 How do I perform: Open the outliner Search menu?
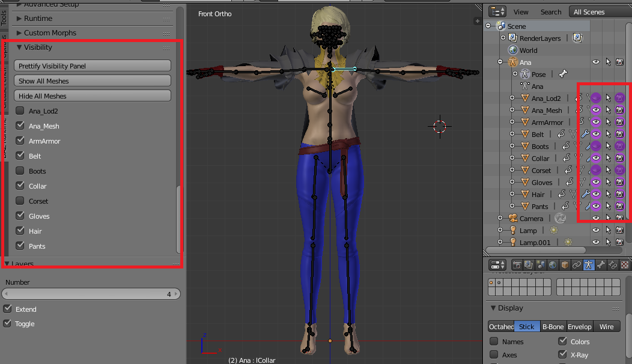click(550, 12)
